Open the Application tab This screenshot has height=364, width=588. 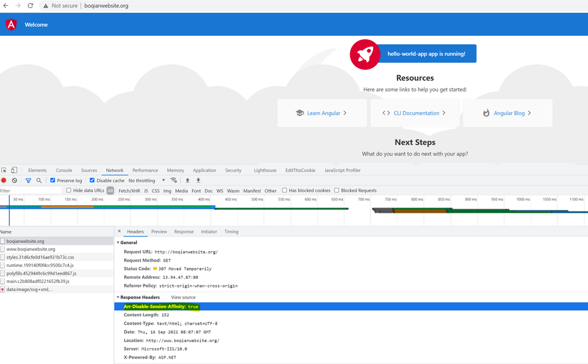click(x=204, y=170)
